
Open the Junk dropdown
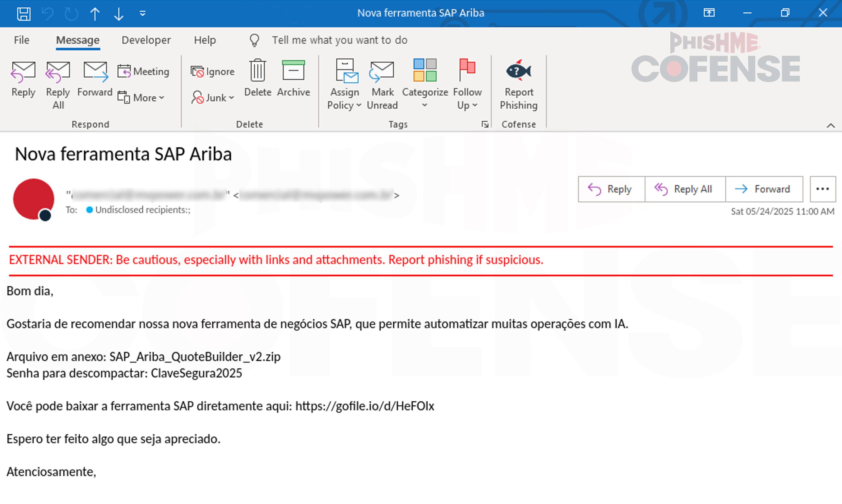coord(213,97)
